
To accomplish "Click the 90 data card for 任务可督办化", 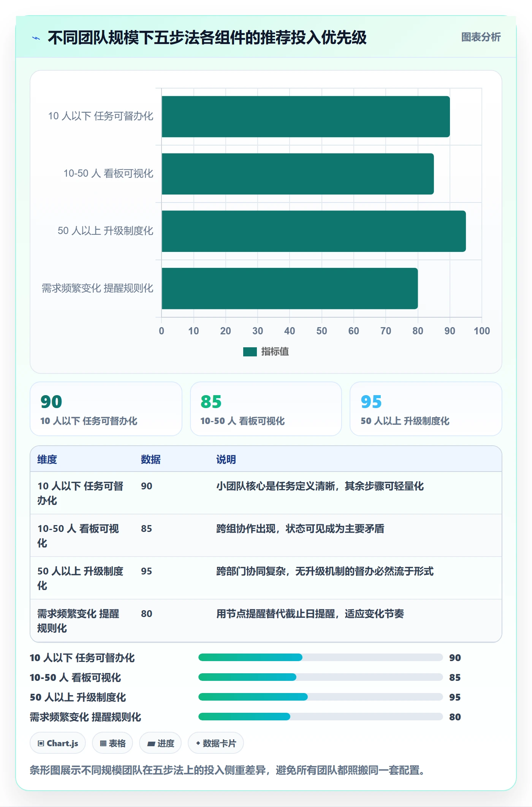I will coord(106,409).
